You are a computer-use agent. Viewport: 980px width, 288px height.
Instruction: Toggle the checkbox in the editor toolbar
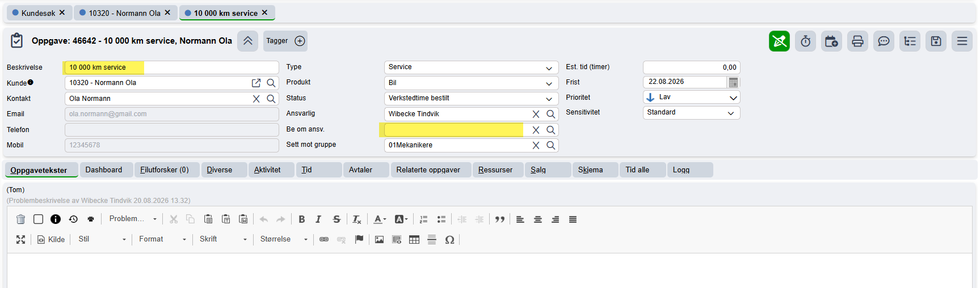point(38,219)
